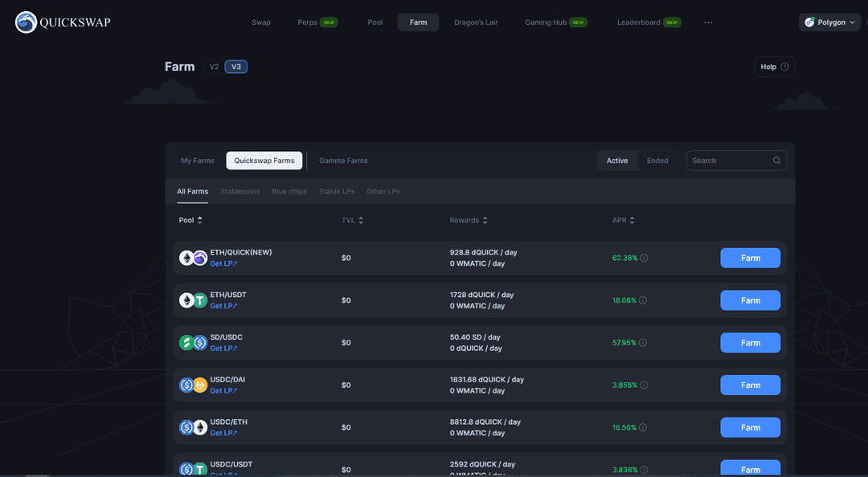Keep Active farms selected
Image resolution: width=868 pixels, height=477 pixels.
pos(617,160)
